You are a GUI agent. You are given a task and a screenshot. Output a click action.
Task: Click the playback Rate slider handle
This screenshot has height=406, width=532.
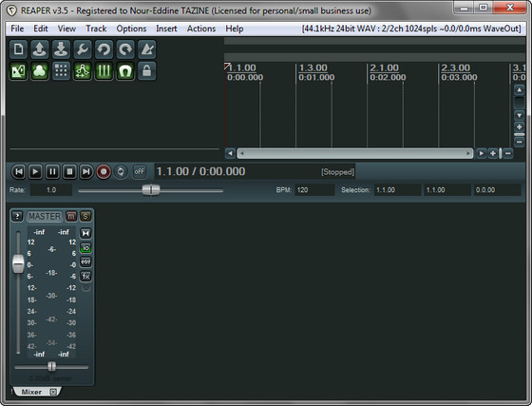[x=151, y=190]
